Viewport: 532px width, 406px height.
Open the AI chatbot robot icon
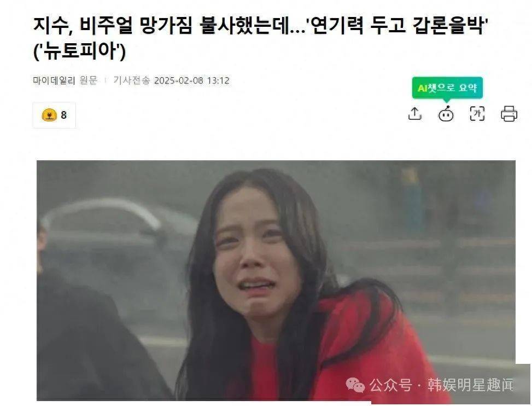[x=446, y=114]
